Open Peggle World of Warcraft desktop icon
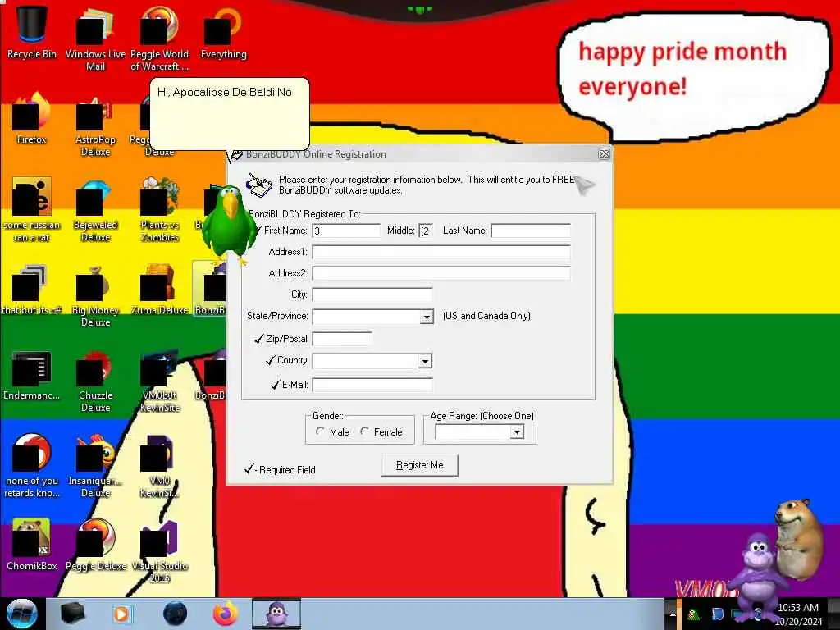The image size is (840, 630). 159,39
